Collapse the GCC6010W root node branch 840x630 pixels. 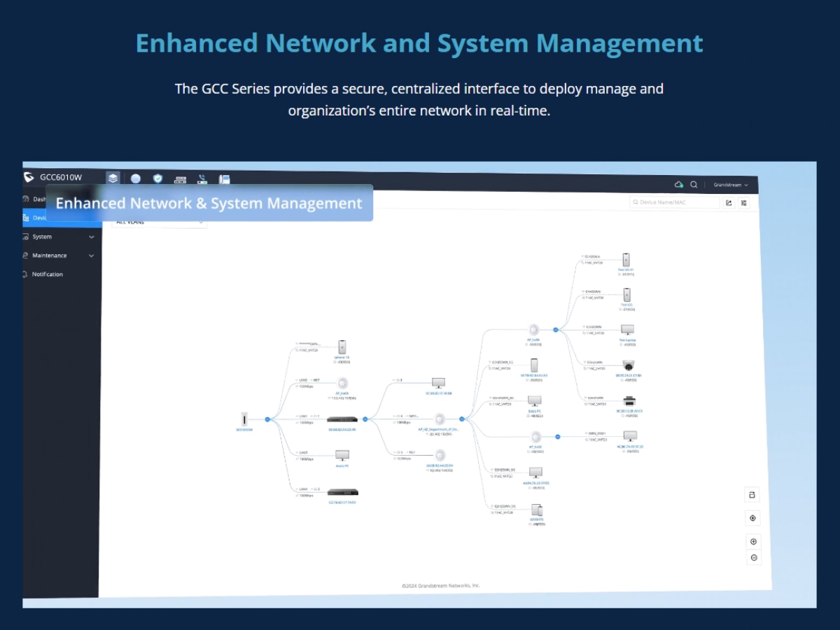tap(267, 419)
